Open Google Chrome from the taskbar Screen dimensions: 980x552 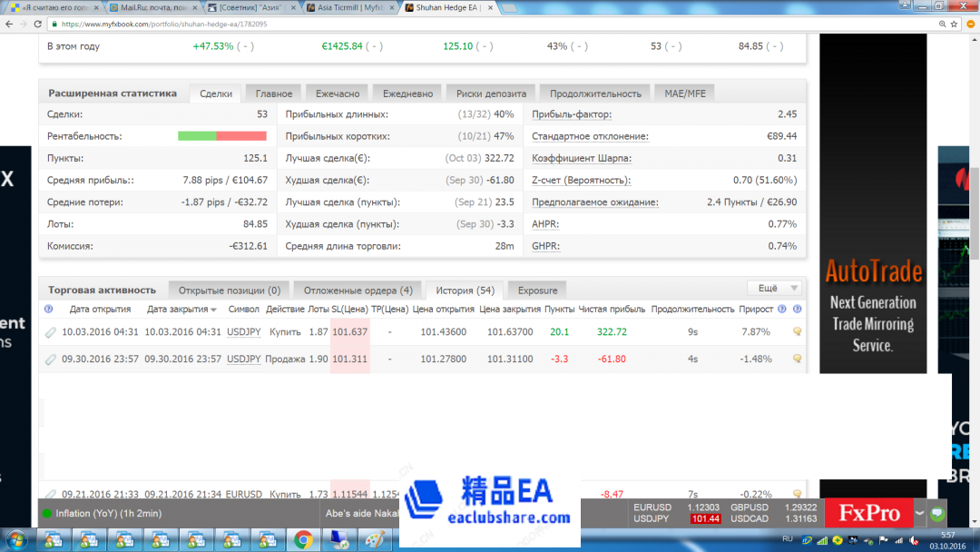pos(304,540)
